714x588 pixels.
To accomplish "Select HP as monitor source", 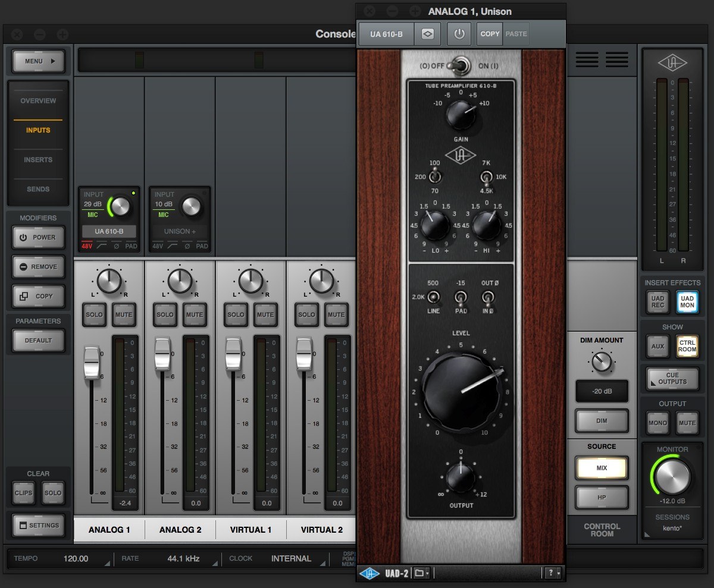I will 602,497.
